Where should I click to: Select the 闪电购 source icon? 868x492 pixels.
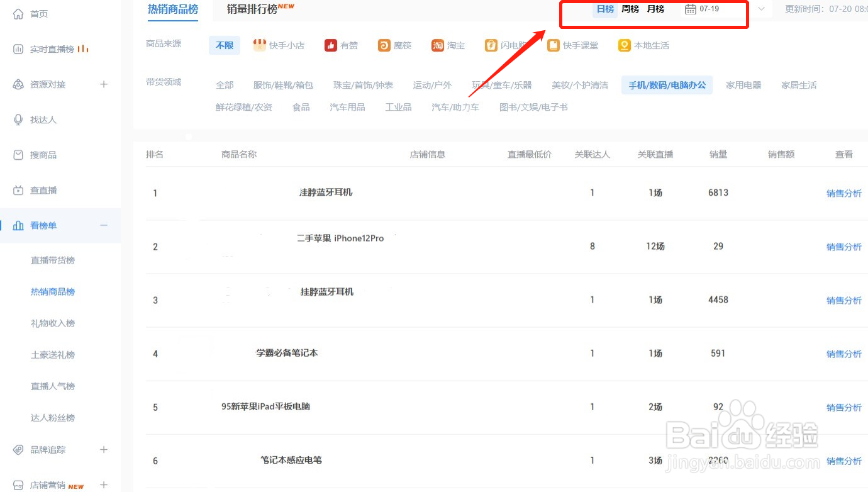click(490, 45)
